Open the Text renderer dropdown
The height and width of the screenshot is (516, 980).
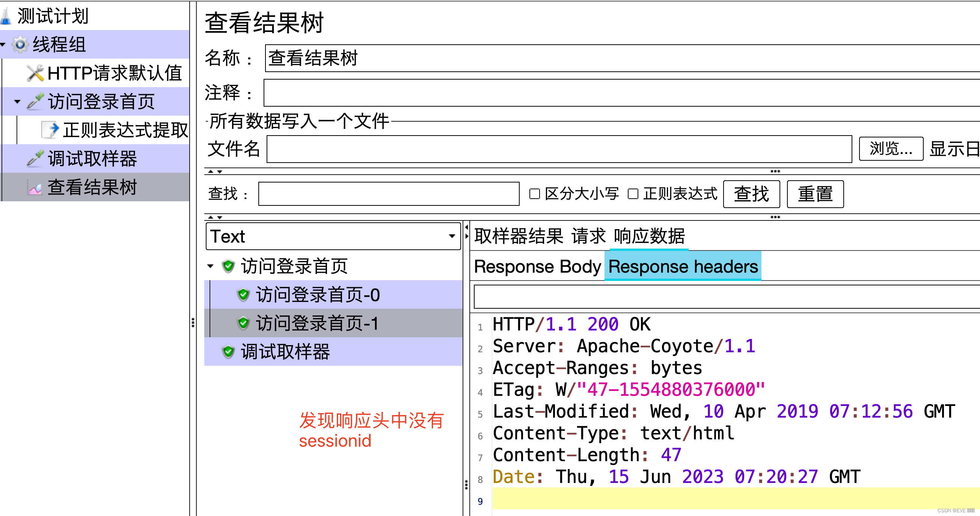[x=333, y=236]
